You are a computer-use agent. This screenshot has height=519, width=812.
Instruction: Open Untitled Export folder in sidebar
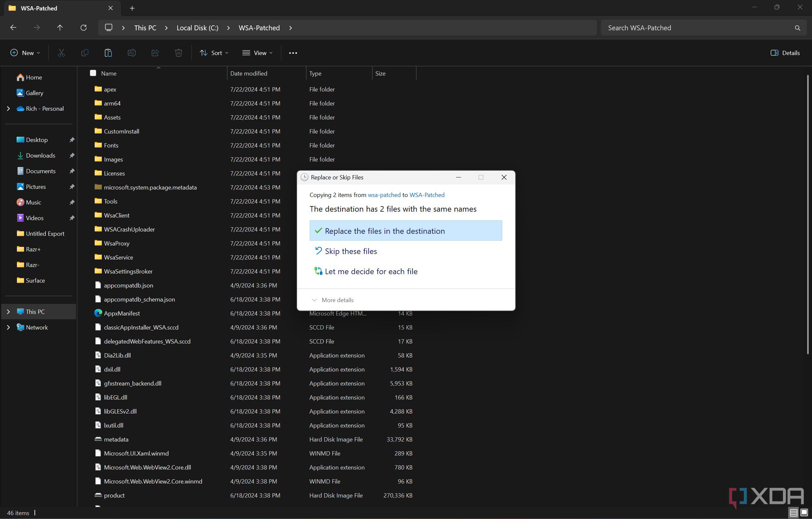click(x=40, y=233)
